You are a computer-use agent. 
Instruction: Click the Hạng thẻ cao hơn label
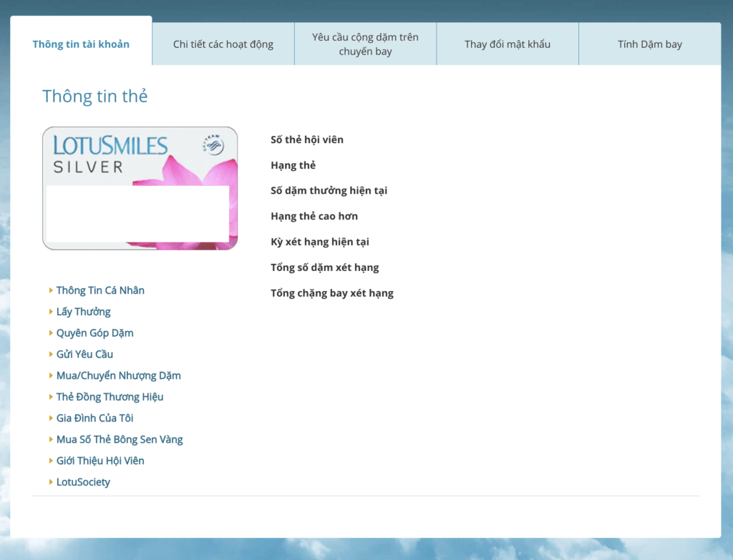(314, 216)
